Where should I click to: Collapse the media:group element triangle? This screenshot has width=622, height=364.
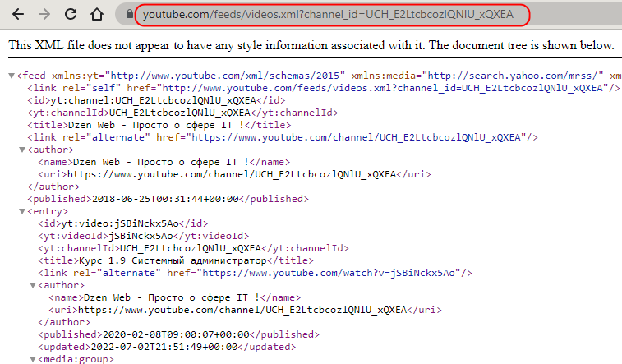pos(33,359)
